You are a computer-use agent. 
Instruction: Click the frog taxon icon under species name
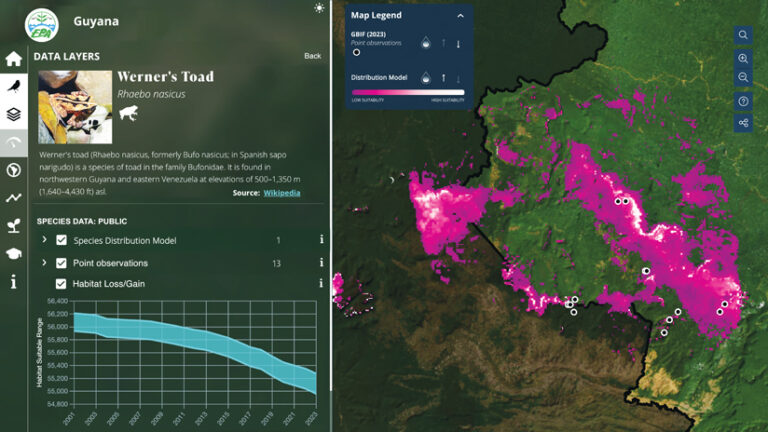coord(128,113)
